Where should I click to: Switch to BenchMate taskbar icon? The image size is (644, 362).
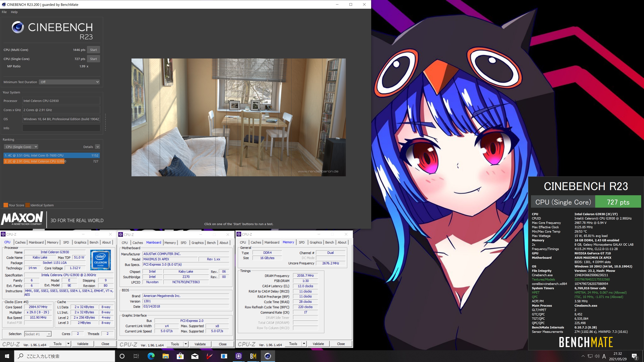pyautogui.click(x=253, y=356)
